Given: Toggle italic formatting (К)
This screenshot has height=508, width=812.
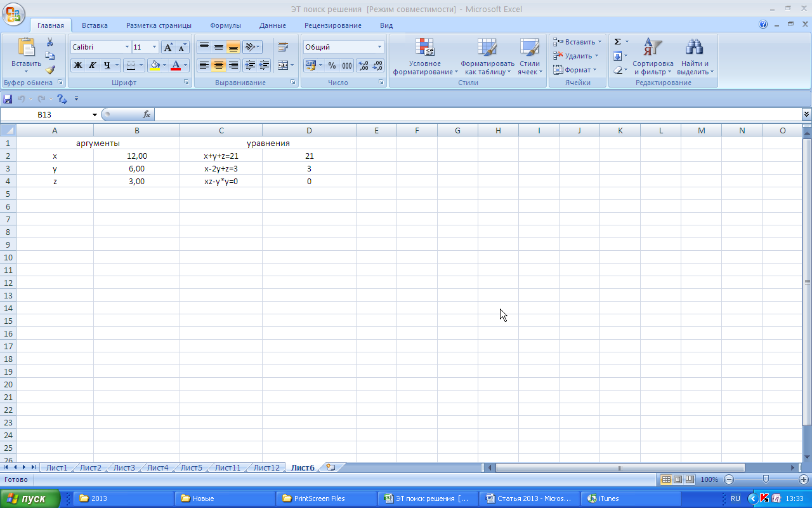Looking at the screenshot, I should pyautogui.click(x=93, y=65).
